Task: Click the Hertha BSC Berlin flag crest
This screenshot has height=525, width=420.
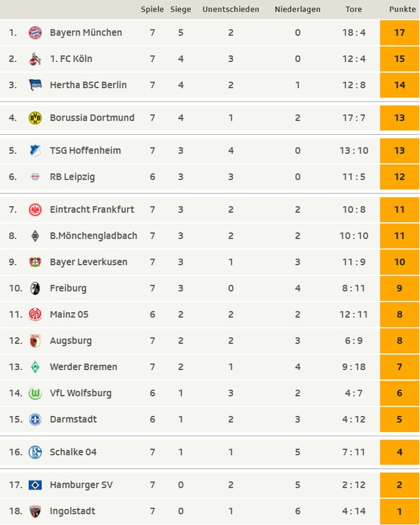Action: [x=35, y=85]
